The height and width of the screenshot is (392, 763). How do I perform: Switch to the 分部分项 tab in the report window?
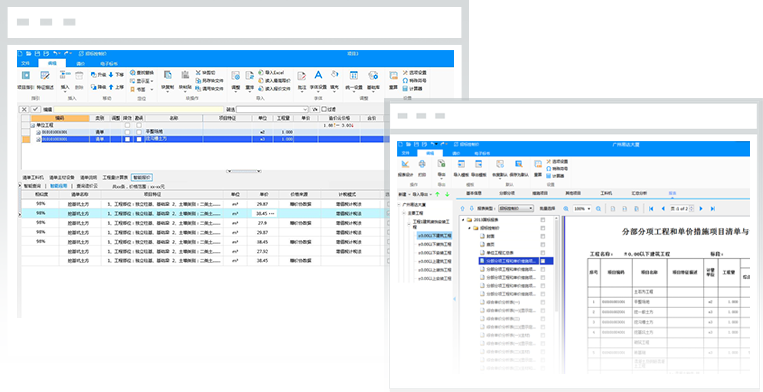(505, 193)
